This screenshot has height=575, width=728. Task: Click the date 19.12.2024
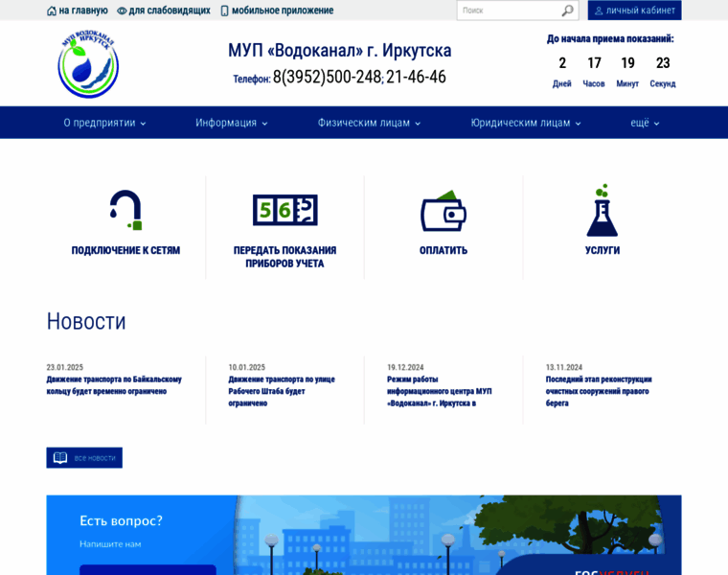(x=405, y=367)
